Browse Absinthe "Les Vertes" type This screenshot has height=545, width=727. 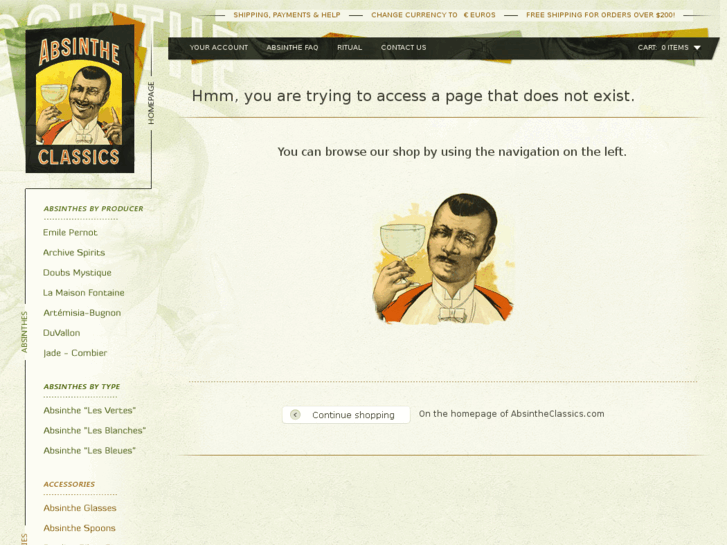[89, 410]
